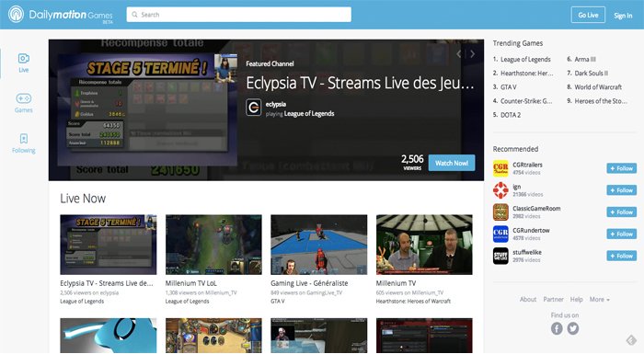Go to next featured channel arrow
644x354 pixels.
(x=473, y=54)
